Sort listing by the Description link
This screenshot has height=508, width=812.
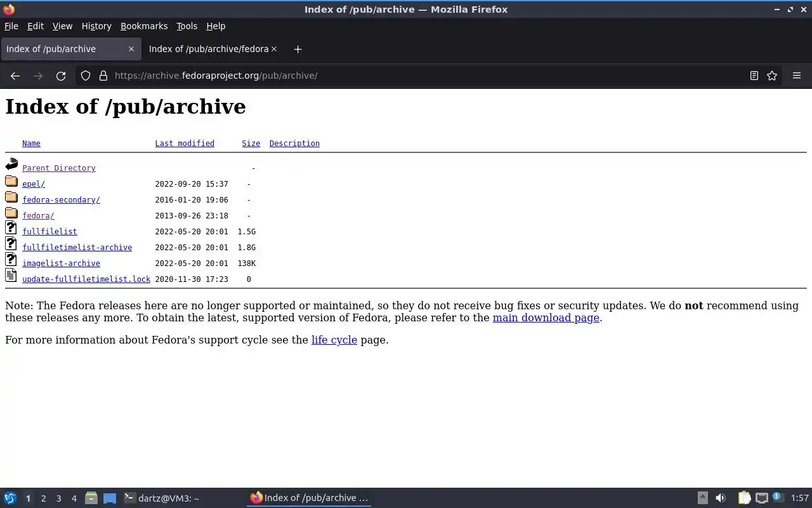(x=294, y=144)
